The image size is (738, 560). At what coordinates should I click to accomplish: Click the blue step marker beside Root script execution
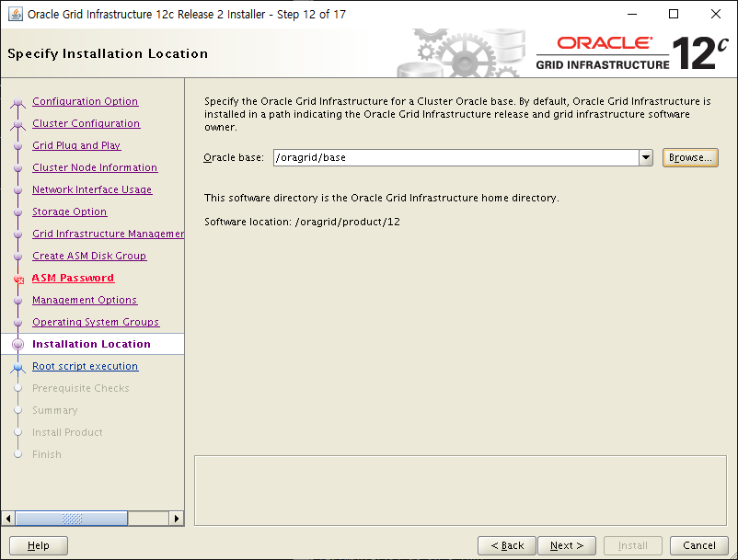pyautogui.click(x=17, y=367)
